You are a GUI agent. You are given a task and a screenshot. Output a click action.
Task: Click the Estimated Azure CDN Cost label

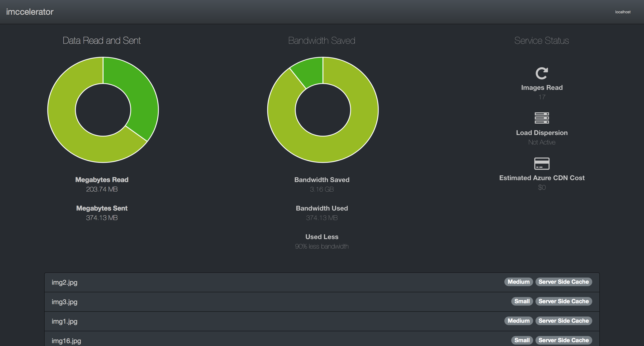click(x=541, y=178)
